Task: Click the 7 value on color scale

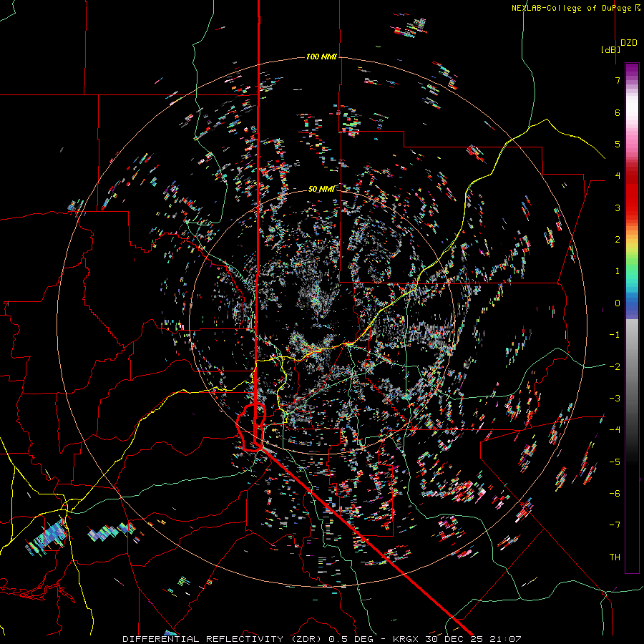Action: (618, 80)
